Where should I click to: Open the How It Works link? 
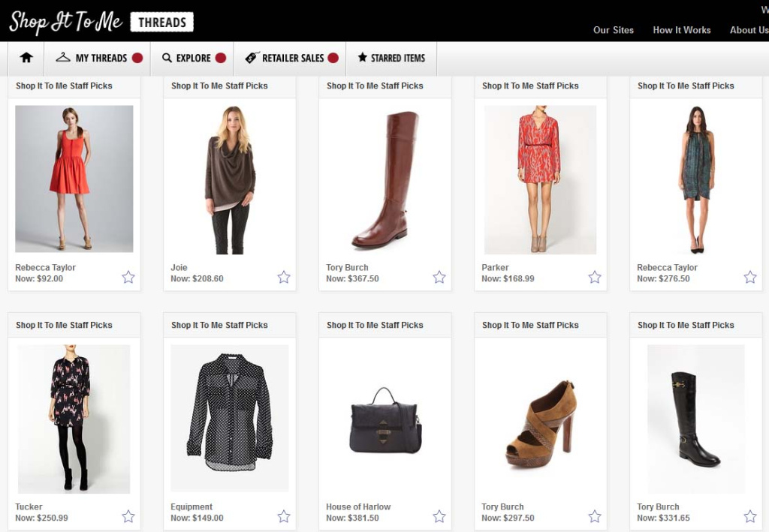tap(682, 30)
